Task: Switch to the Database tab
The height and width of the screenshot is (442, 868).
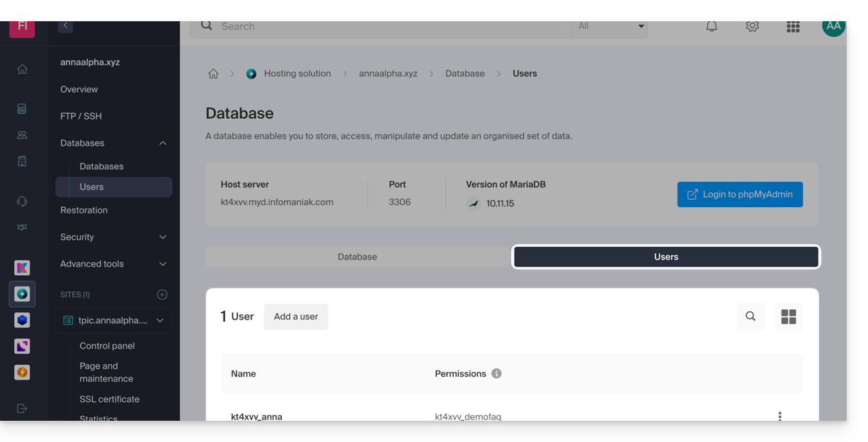Action: (x=357, y=257)
